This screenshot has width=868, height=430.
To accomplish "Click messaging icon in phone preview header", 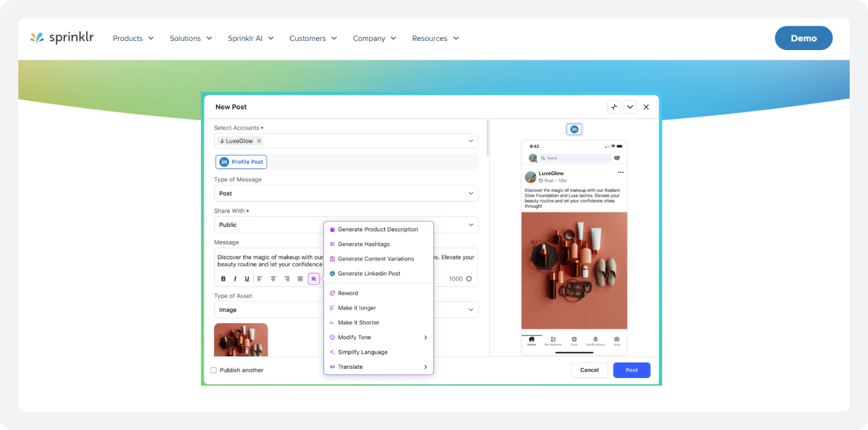I will [617, 158].
